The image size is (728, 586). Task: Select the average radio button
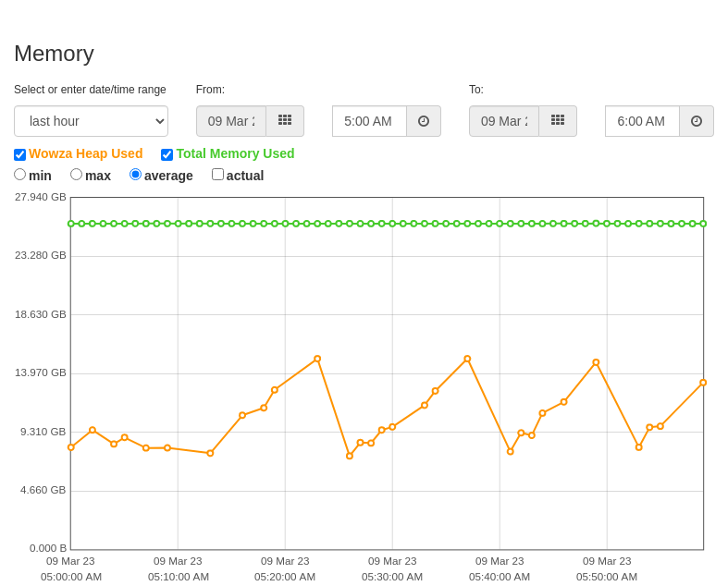[x=135, y=175]
